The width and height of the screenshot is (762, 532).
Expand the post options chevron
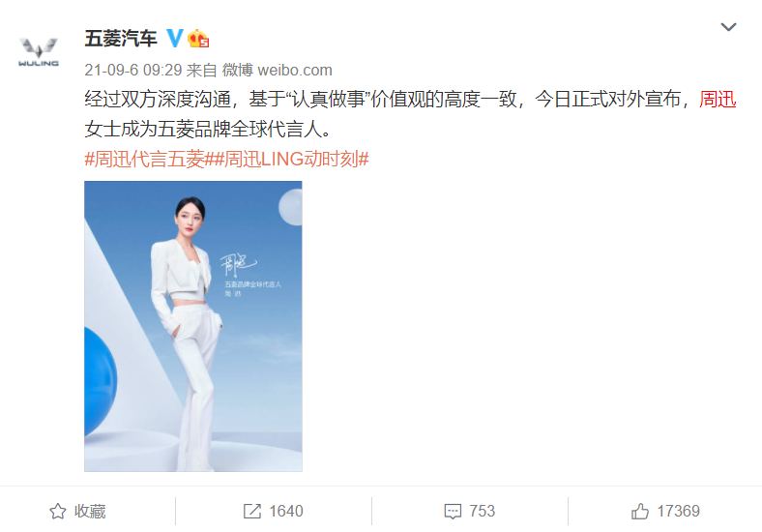pos(728,27)
